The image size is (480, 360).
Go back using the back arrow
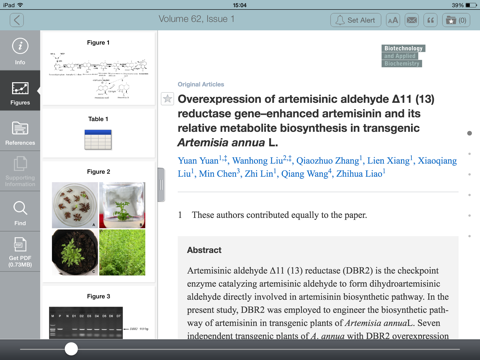click(x=17, y=20)
